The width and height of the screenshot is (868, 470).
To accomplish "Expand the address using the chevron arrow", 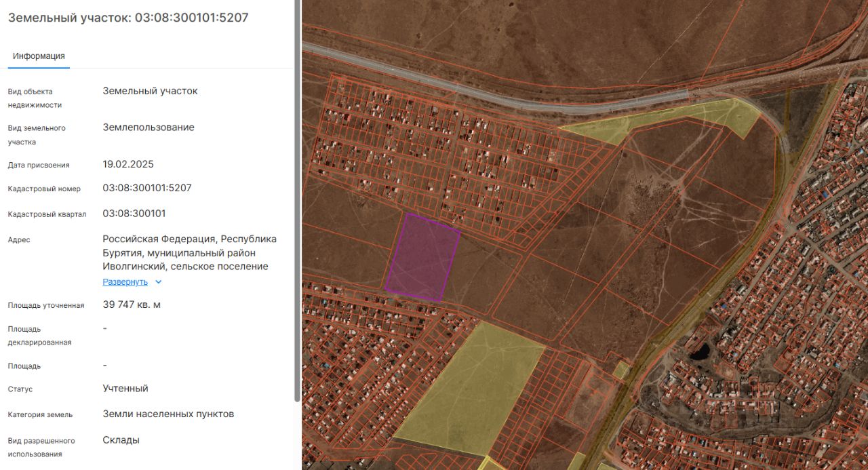I will pyautogui.click(x=159, y=282).
